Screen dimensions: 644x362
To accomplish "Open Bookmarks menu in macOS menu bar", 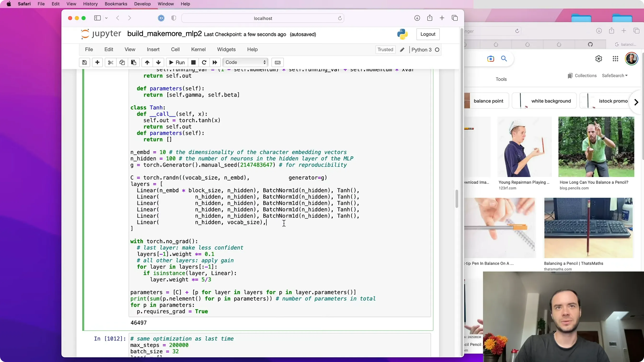I will (116, 4).
